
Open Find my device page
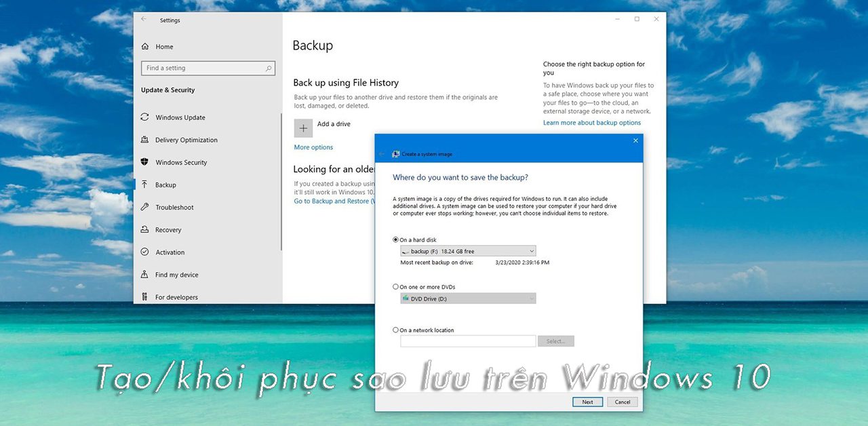176,275
